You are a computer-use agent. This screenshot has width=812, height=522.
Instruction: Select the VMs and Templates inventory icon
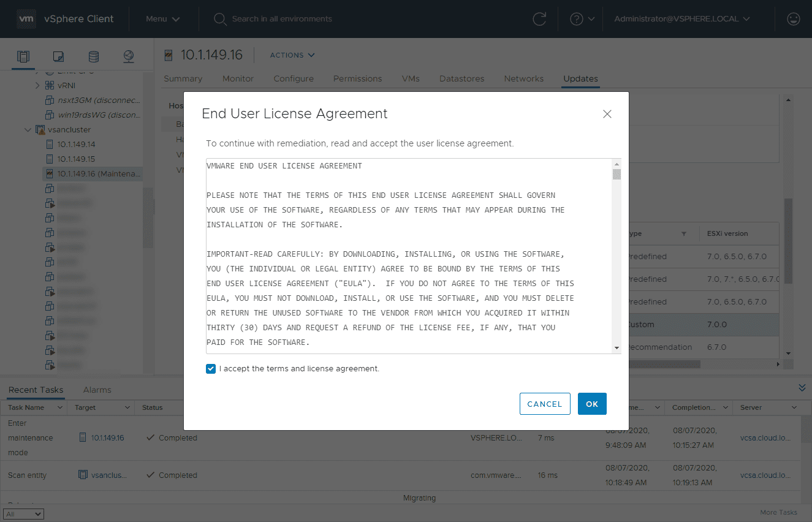[x=58, y=56]
